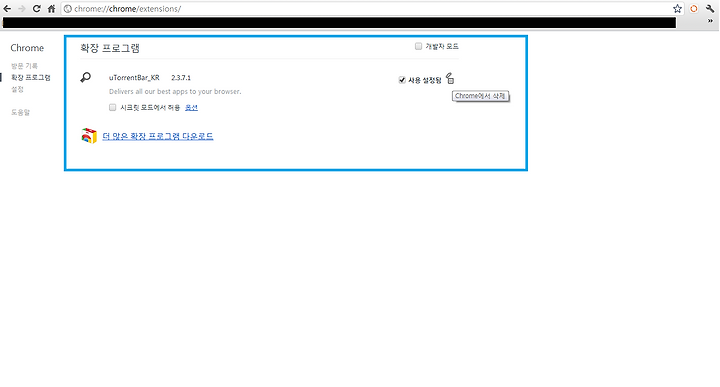The width and height of the screenshot is (720, 387).
Task: Uncheck 사용 설정됨 for uTorrentBar_KR
Action: coord(402,80)
